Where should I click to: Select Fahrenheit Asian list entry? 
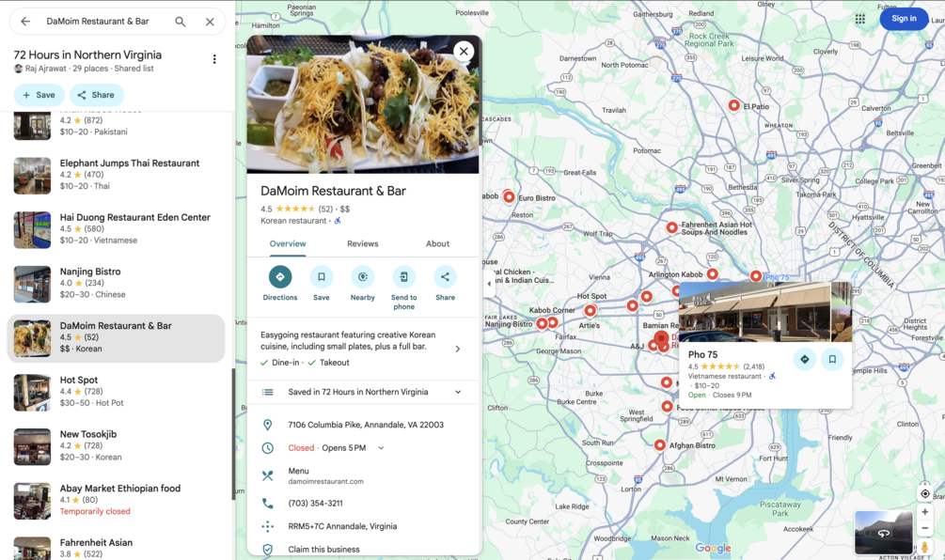click(116, 548)
